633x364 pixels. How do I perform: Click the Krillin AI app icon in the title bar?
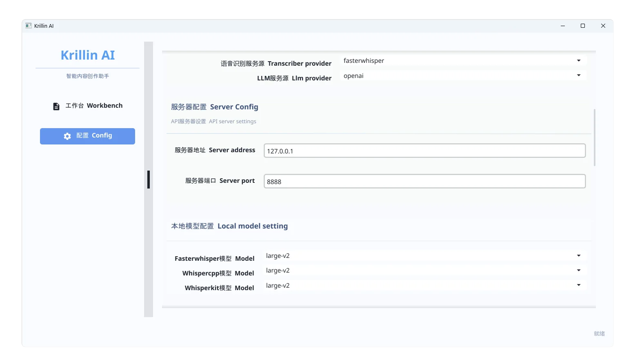tap(29, 26)
